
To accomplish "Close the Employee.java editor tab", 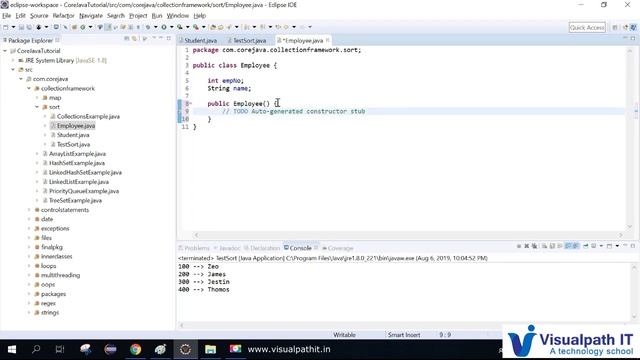I will click(328, 40).
